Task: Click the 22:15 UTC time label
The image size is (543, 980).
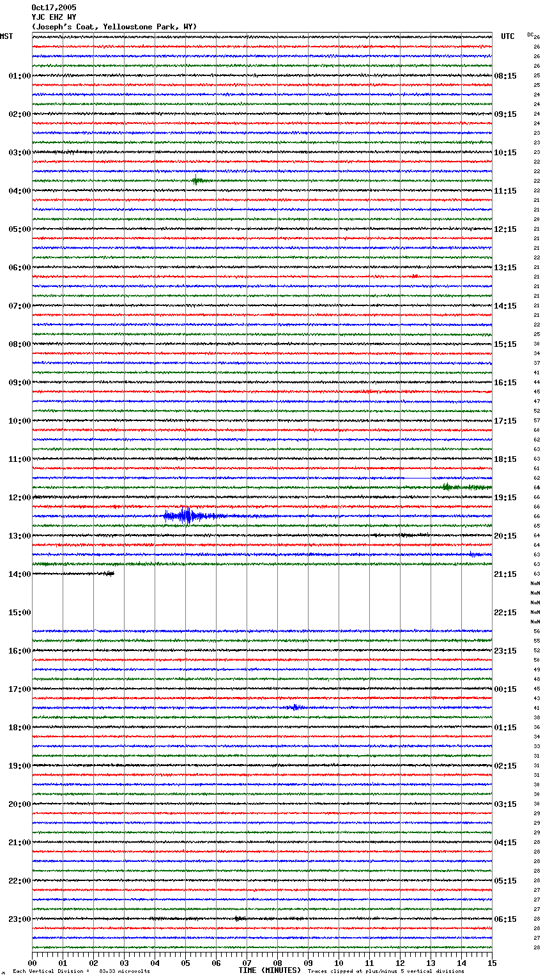Action: pyautogui.click(x=505, y=613)
